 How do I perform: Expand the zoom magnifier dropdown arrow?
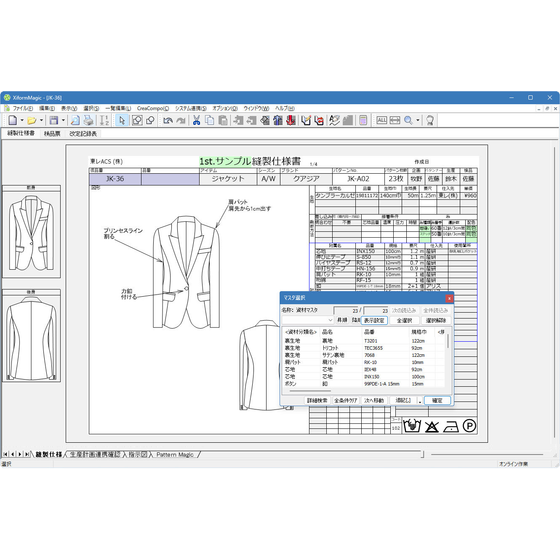click(418, 120)
